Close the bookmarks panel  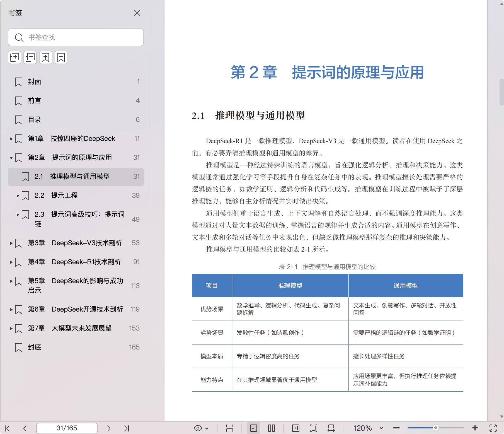coord(137,13)
